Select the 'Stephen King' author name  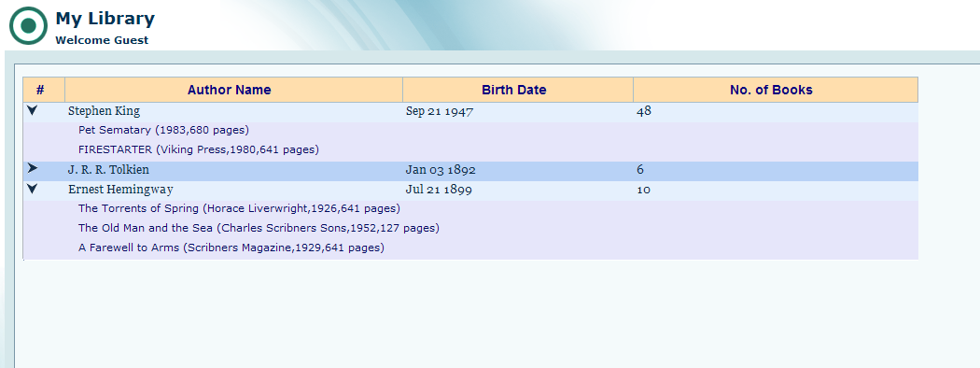(104, 111)
